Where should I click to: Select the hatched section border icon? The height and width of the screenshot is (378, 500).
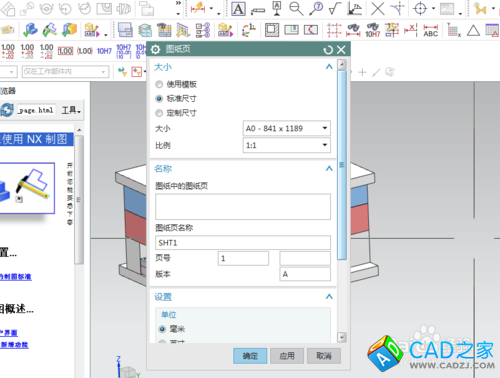[x=272, y=30]
